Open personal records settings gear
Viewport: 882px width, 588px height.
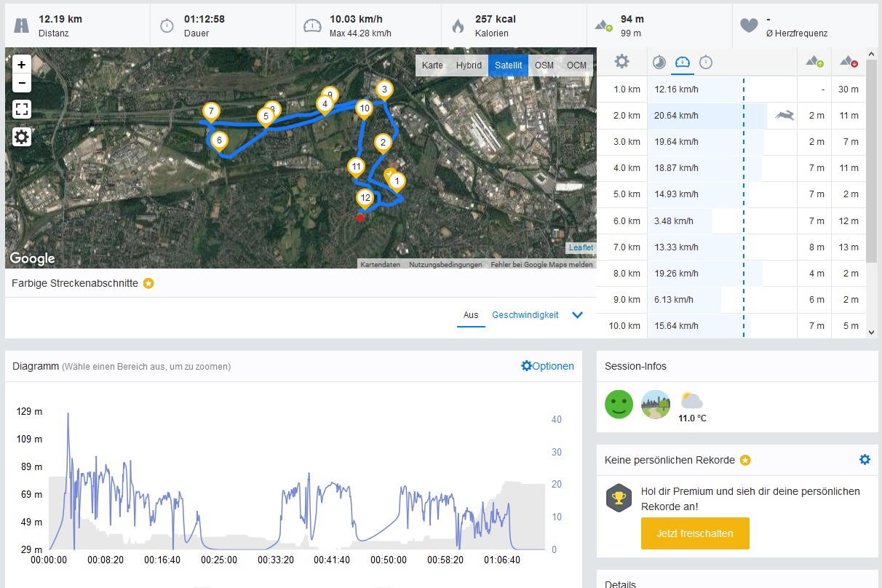(x=865, y=460)
